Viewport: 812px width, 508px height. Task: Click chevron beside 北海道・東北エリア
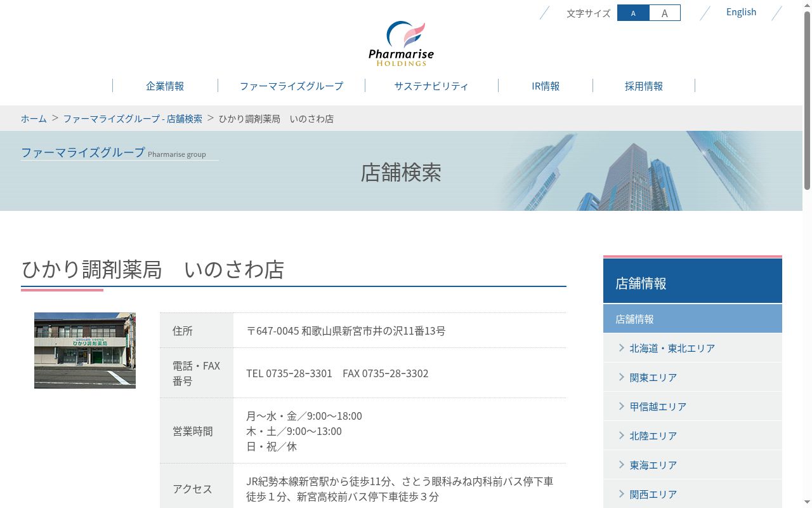622,347
